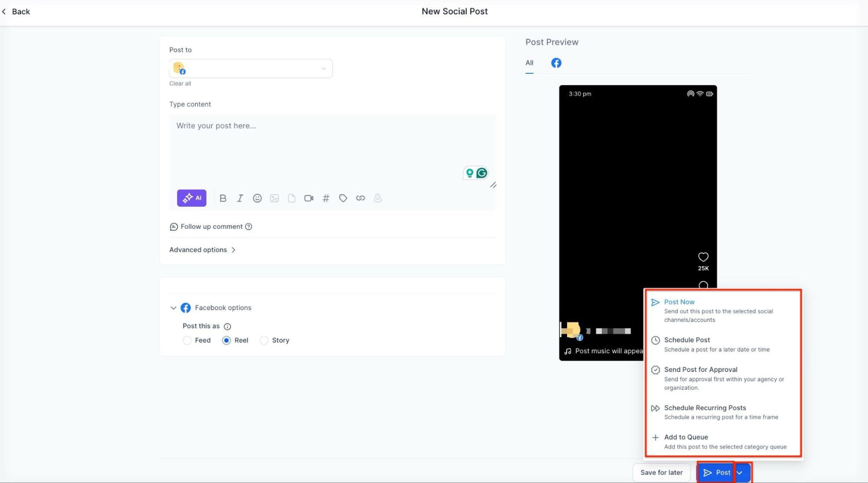The width and height of the screenshot is (868, 483).
Task: Insert a link using chain icon
Action: coord(360,198)
